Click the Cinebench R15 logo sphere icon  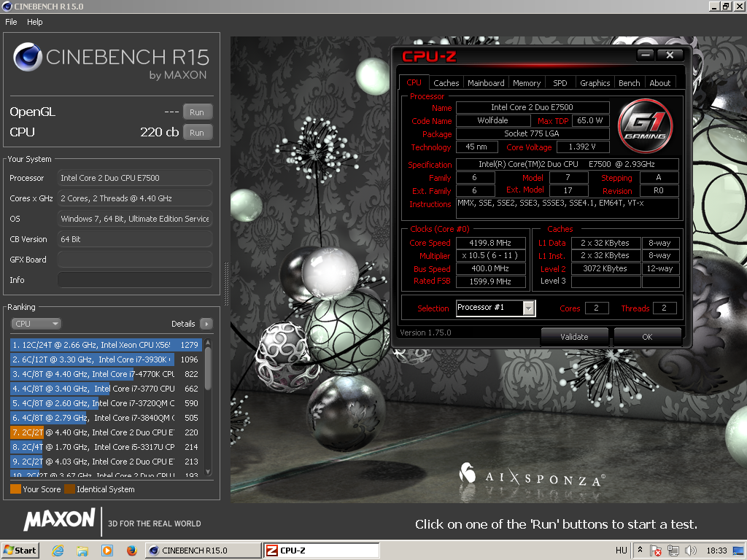click(28, 57)
